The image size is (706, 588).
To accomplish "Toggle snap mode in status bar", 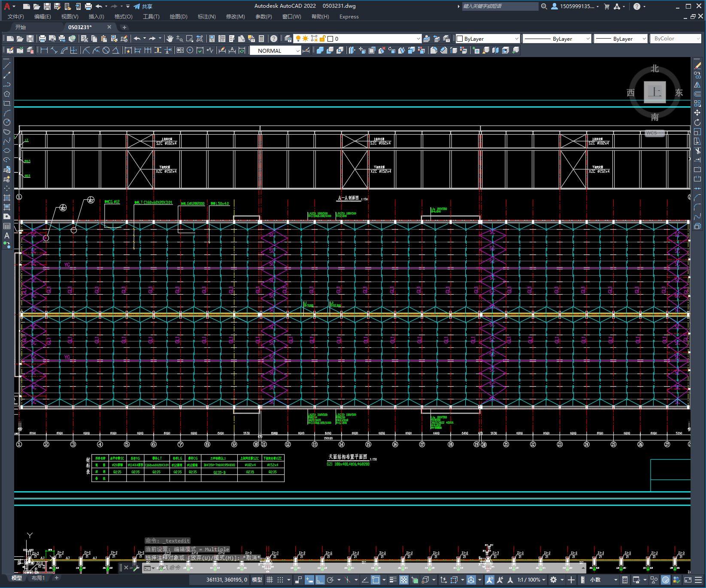I will (x=280, y=580).
